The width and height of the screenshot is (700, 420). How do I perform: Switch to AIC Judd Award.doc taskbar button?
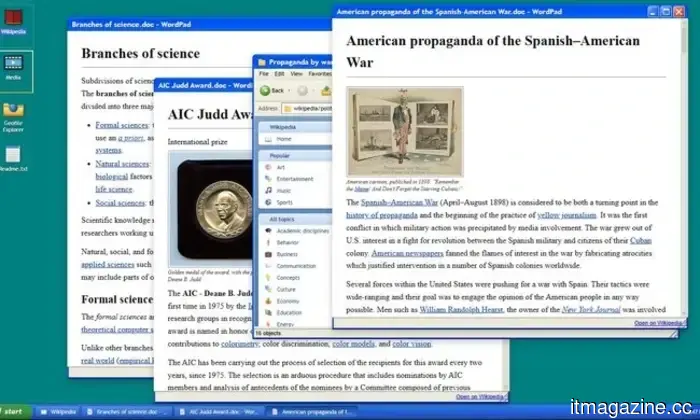click(x=220, y=412)
